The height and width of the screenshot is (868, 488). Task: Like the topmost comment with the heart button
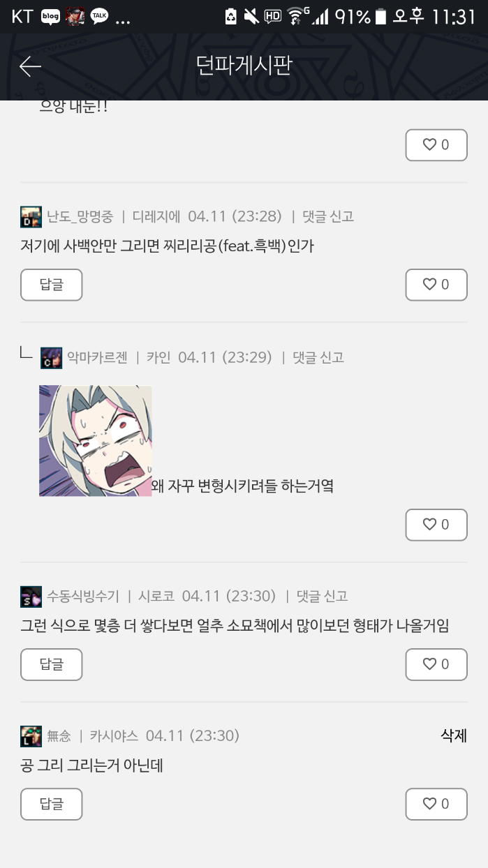436,145
